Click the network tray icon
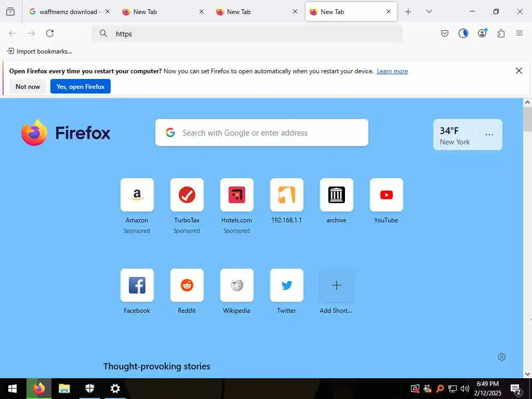 tap(453, 389)
